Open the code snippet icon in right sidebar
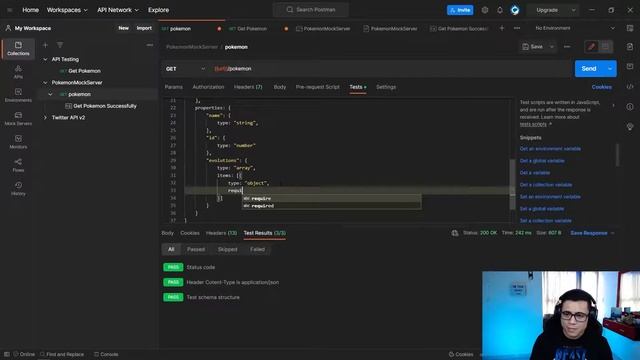Screen dimensions: 640x360 [630, 87]
